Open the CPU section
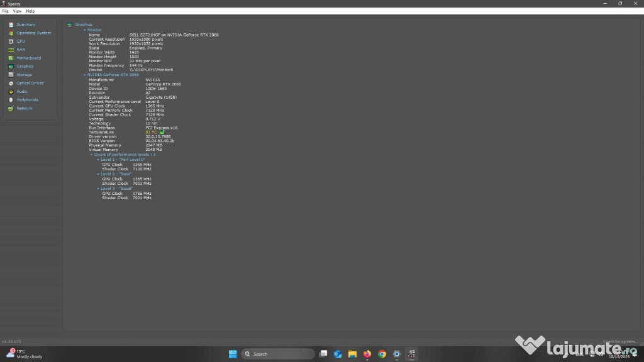The image size is (644, 362). [x=21, y=41]
